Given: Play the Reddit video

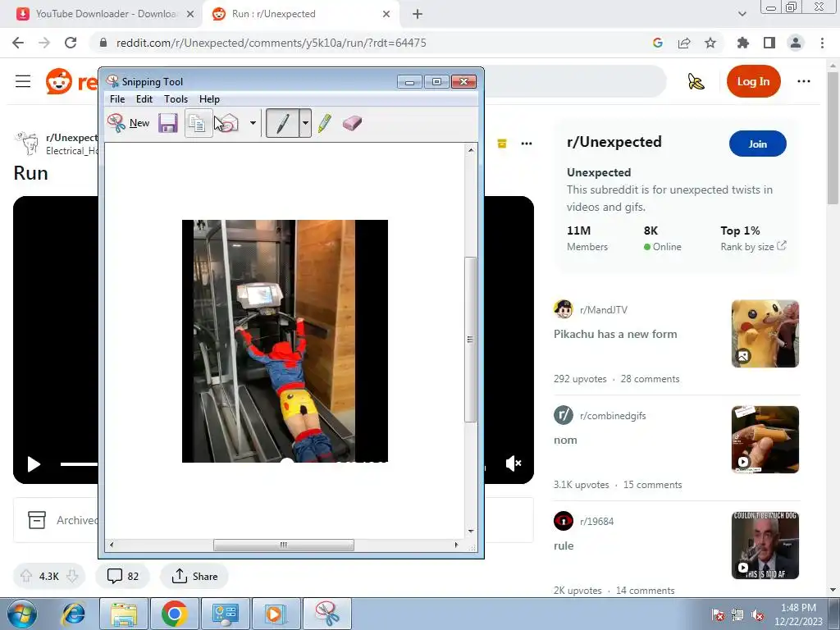Looking at the screenshot, I should [33, 464].
